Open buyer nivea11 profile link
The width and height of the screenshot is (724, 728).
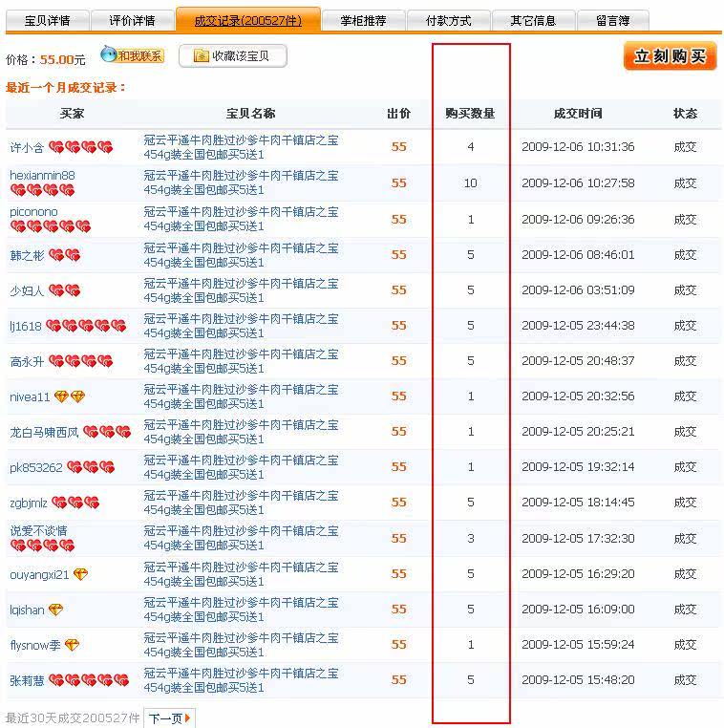tap(30, 397)
